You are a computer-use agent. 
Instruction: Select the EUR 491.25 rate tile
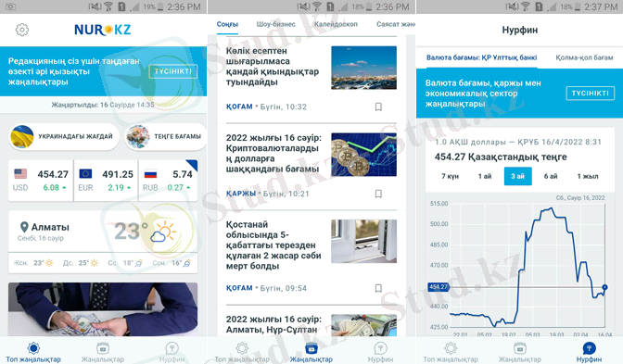tap(106, 181)
